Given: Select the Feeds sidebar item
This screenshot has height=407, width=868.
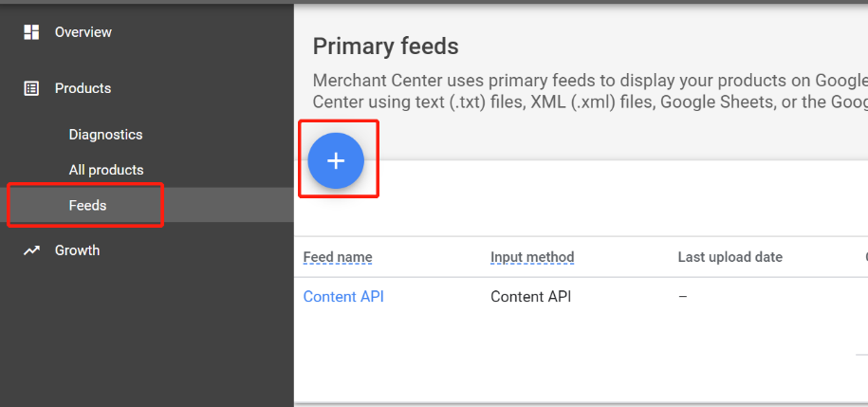Looking at the screenshot, I should [147, 205].
